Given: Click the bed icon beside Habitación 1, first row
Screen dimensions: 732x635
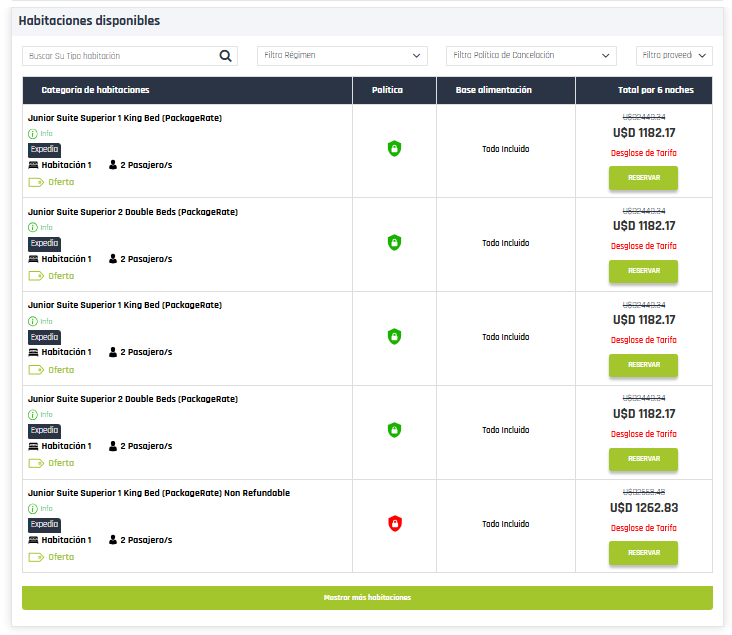Looking at the screenshot, I should [x=33, y=165].
